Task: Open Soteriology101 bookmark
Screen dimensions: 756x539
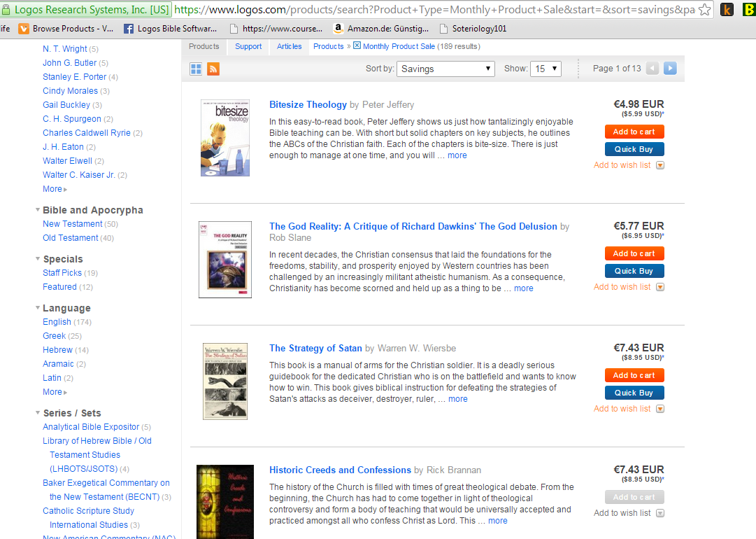Action: click(x=474, y=29)
